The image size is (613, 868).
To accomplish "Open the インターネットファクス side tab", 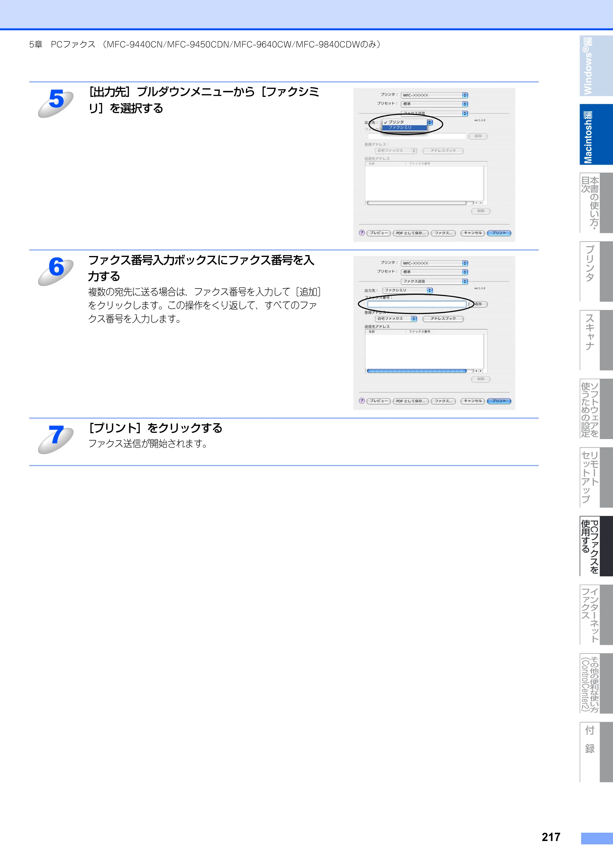I will pos(596,615).
